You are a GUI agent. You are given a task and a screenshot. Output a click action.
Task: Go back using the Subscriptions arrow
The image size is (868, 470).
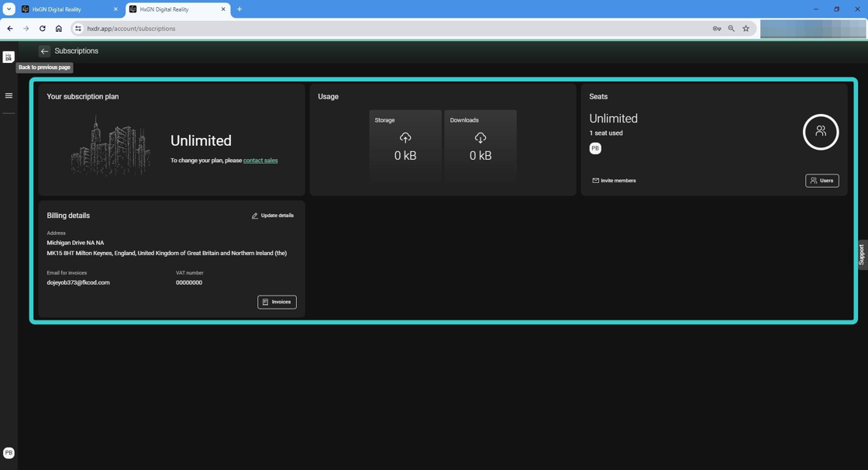pos(44,51)
